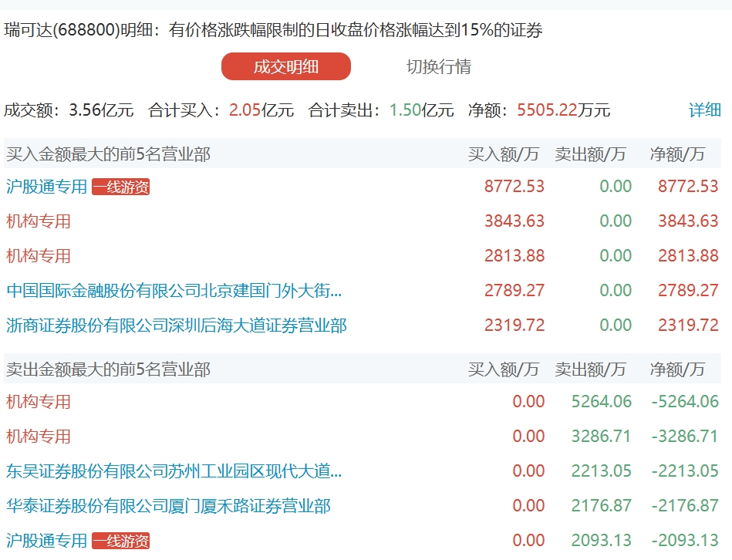Open 东吴证券股份有限公司苏州工业园区现代大道 branch

[x=174, y=471]
